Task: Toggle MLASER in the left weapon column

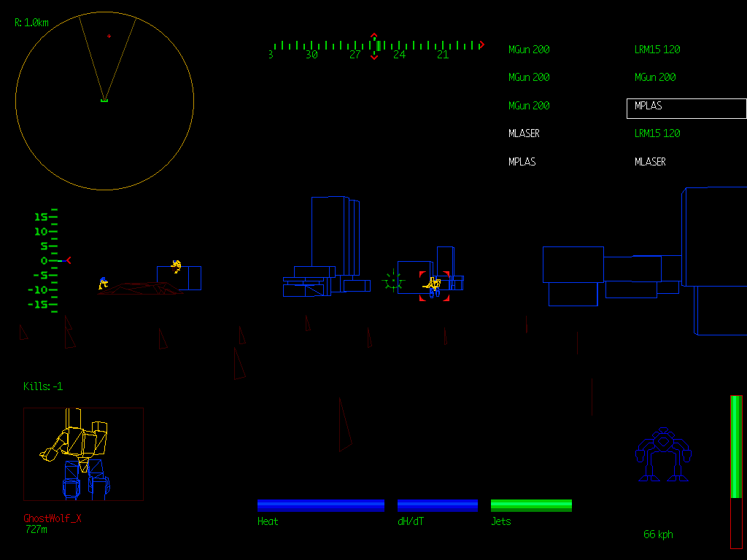Action: [x=524, y=133]
